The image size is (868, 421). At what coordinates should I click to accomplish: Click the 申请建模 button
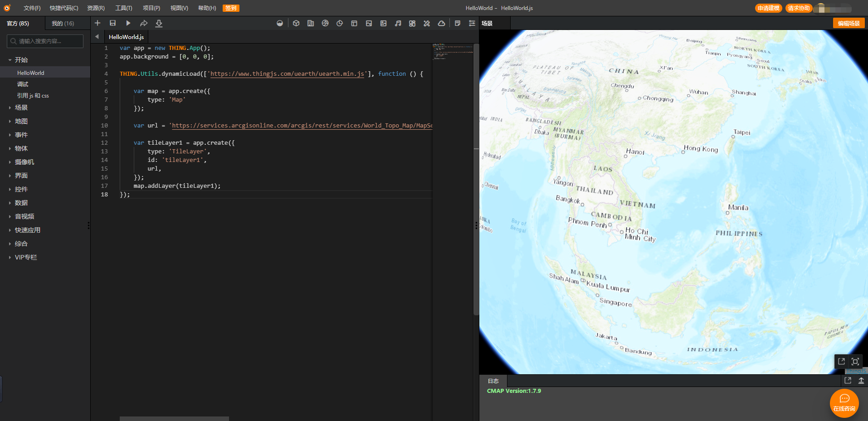[768, 8]
